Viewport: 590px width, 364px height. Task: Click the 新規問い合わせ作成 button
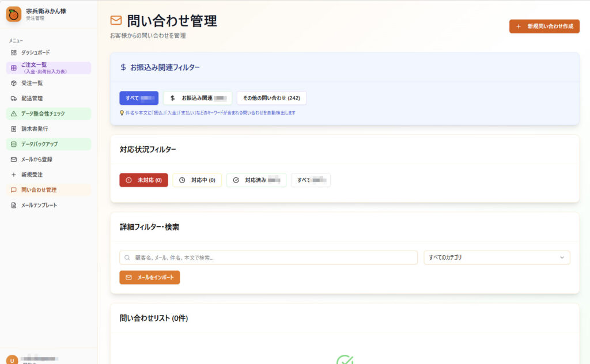click(544, 26)
